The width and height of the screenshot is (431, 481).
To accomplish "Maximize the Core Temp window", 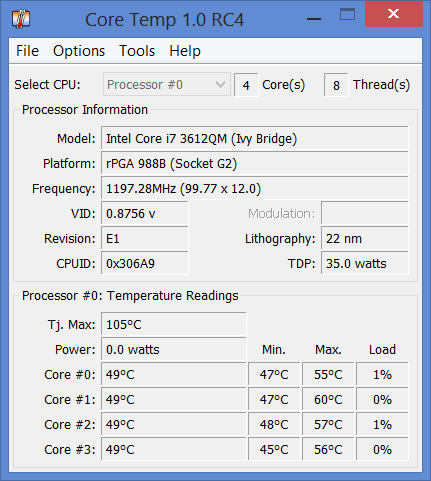I will (x=347, y=15).
